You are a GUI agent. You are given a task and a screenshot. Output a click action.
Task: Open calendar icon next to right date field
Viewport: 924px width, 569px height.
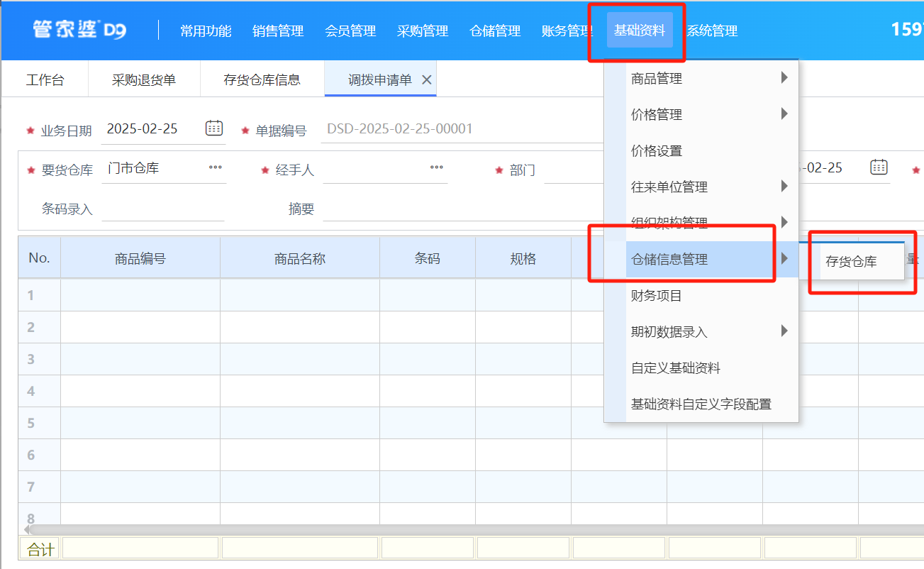pos(879,167)
